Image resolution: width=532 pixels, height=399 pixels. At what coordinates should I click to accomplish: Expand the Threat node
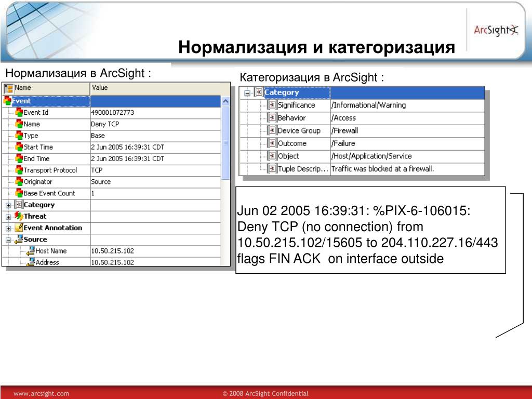(8, 217)
